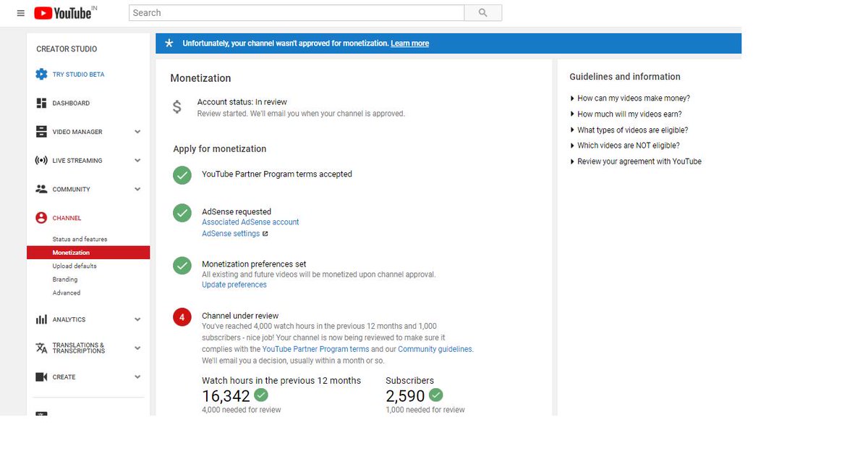Viewport: 868px width, 475px height.
Task: Expand 'Review your agreement with YouTube'
Action: coord(636,161)
